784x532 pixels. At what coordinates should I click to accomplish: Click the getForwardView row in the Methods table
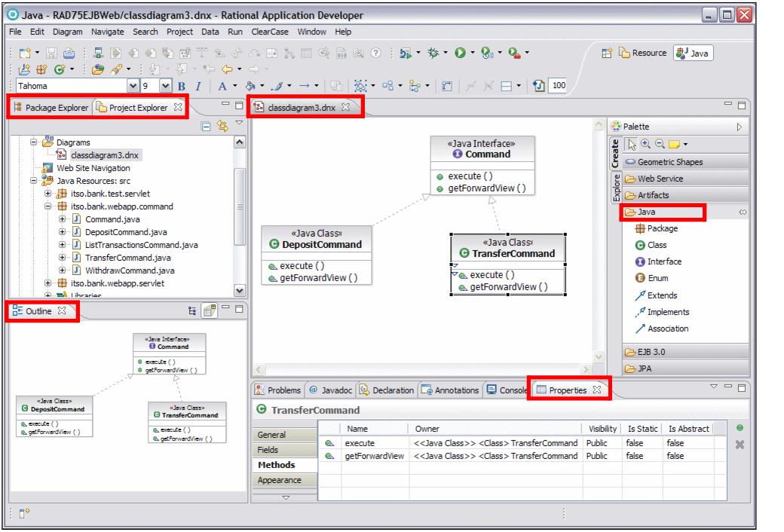522,456
